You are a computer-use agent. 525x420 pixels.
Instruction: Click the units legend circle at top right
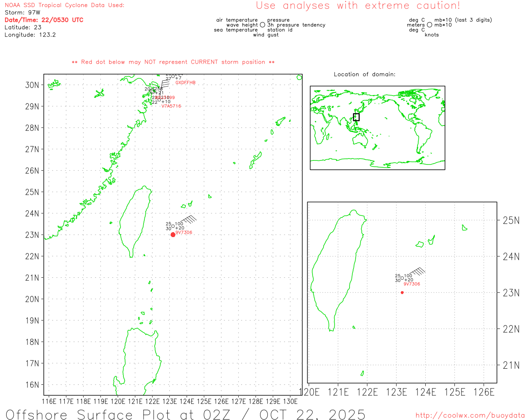coord(429,25)
